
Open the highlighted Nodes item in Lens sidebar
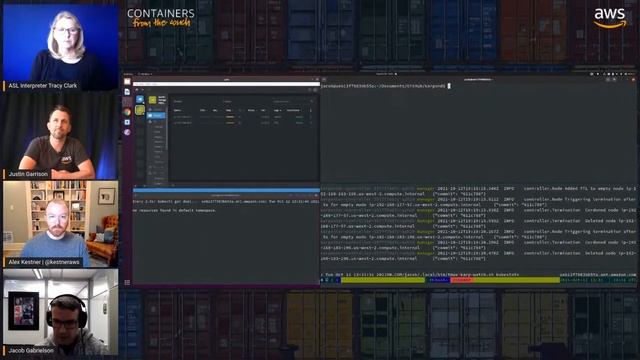coord(156,116)
